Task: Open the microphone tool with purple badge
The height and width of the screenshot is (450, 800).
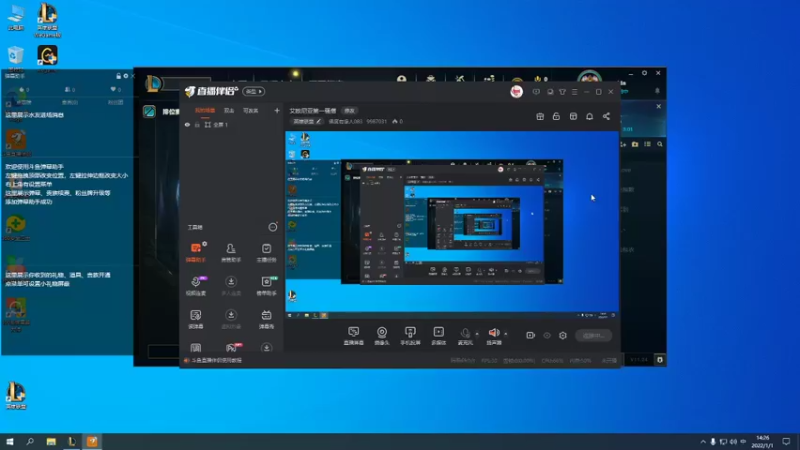Action: pos(196,286)
